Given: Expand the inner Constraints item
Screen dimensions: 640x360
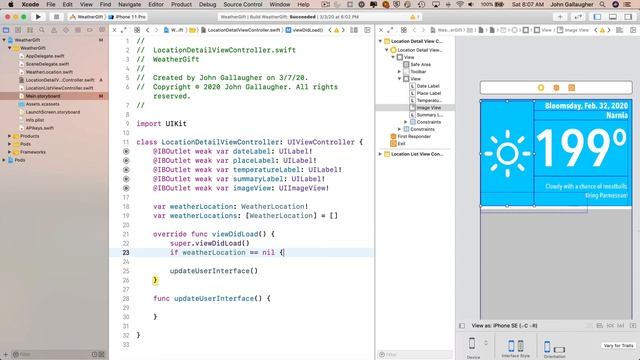Looking at the screenshot, I should [x=406, y=122].
